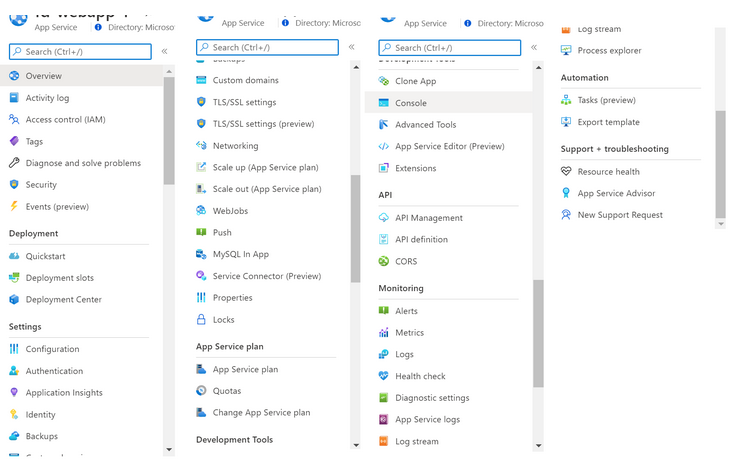Open Logs under Monitoring

tap(404, 354)
